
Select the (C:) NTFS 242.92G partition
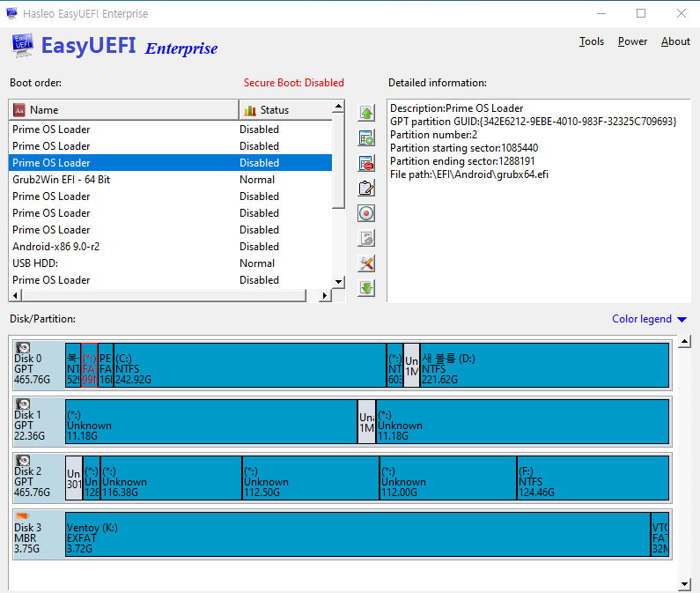pos(250,365)
